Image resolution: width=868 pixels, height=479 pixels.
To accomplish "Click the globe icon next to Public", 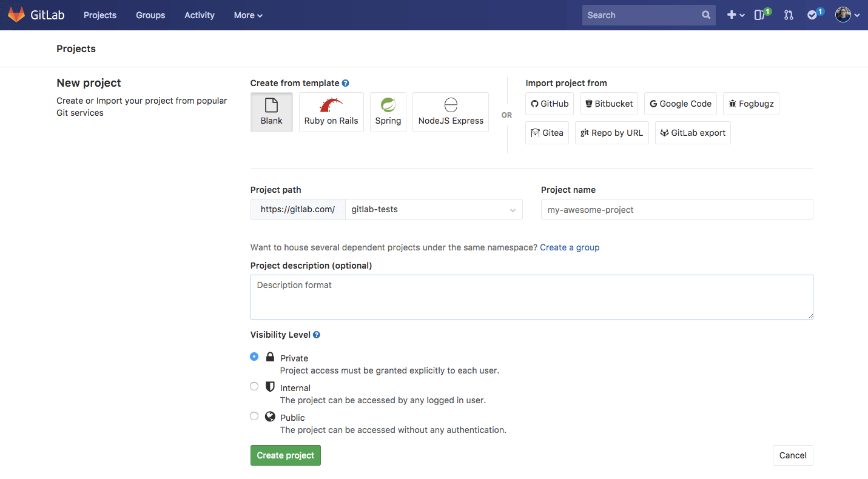I will 271,417.
